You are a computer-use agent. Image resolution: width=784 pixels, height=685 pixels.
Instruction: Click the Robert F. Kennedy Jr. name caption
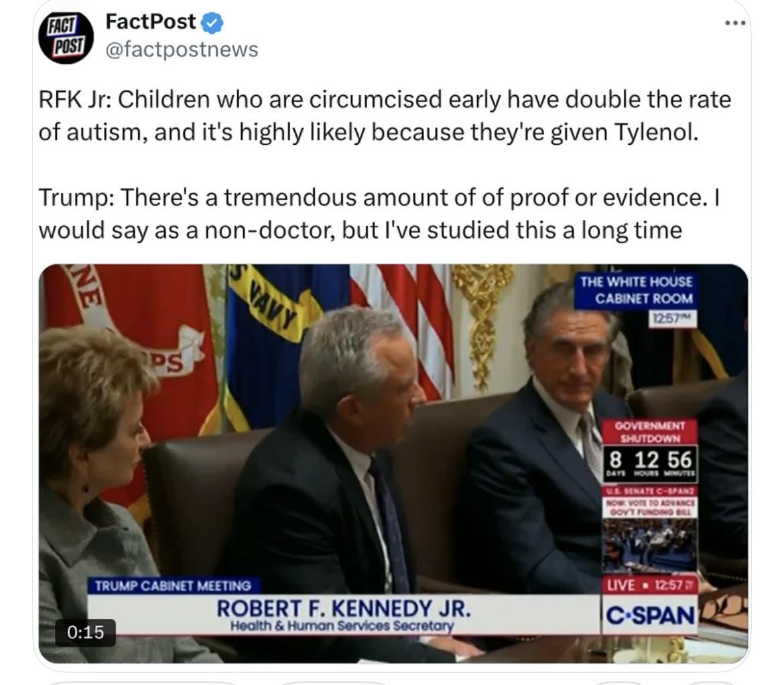pos(344,609)
